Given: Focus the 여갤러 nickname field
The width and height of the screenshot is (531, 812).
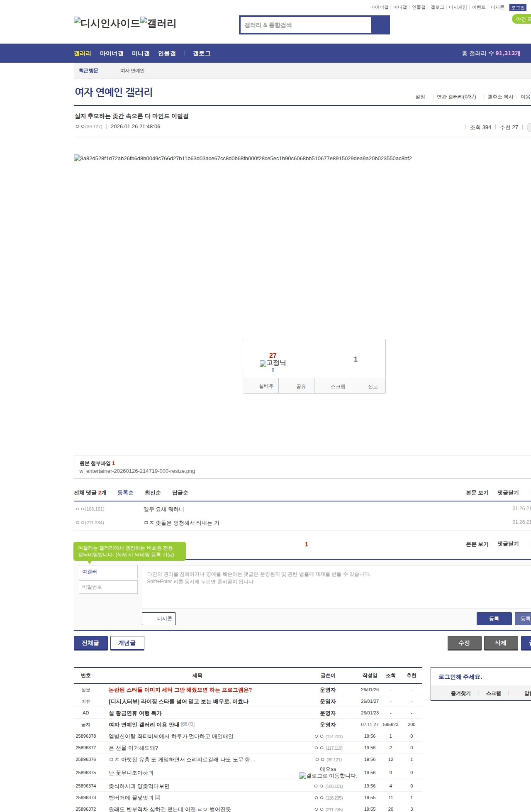Looking at the screenshot, I should [108, 572].
